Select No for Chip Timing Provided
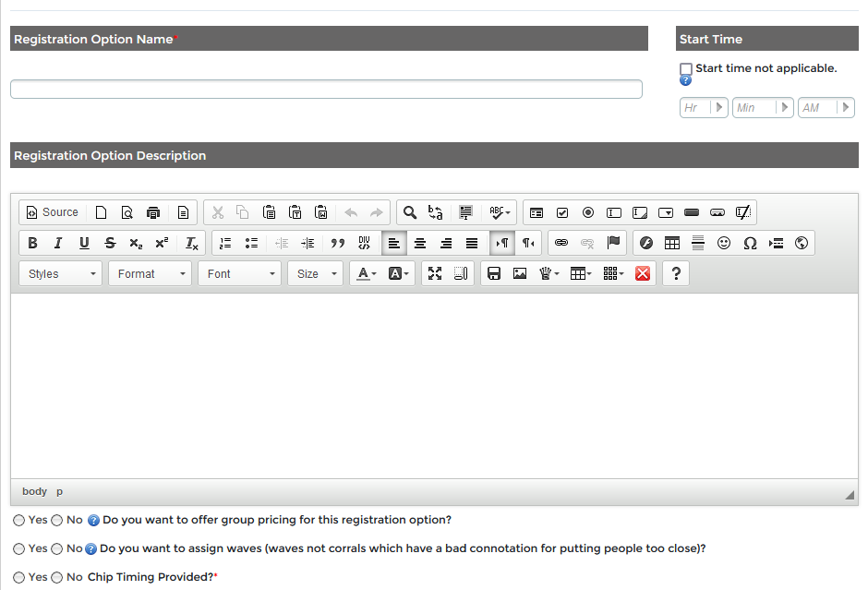Screen dimensions: 868x590 tap(57, 577)
